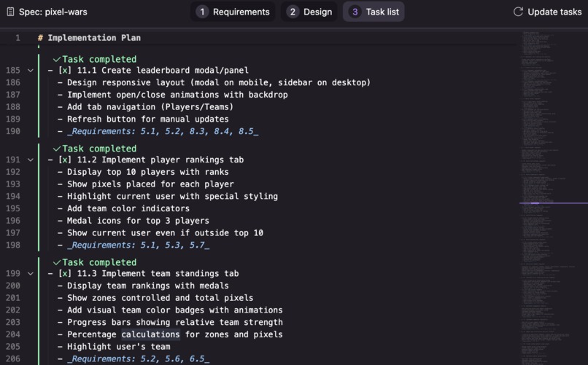Click highlighted word 'calculations' on line 204
This screenshot has width=588, height=365.
[150, 334]
